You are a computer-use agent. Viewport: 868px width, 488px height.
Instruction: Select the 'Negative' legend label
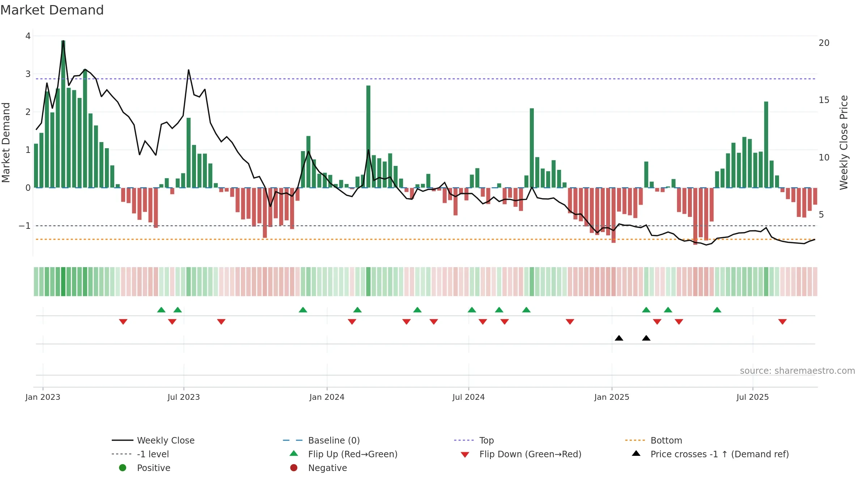point(328,468)
